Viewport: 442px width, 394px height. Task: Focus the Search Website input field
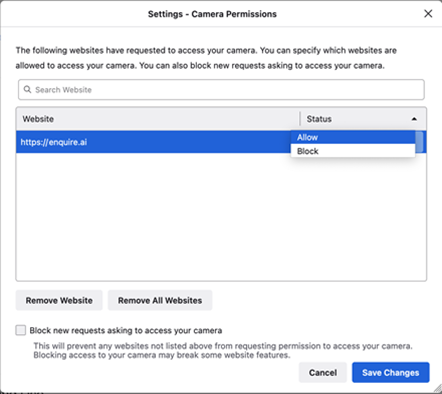[221, 90]
